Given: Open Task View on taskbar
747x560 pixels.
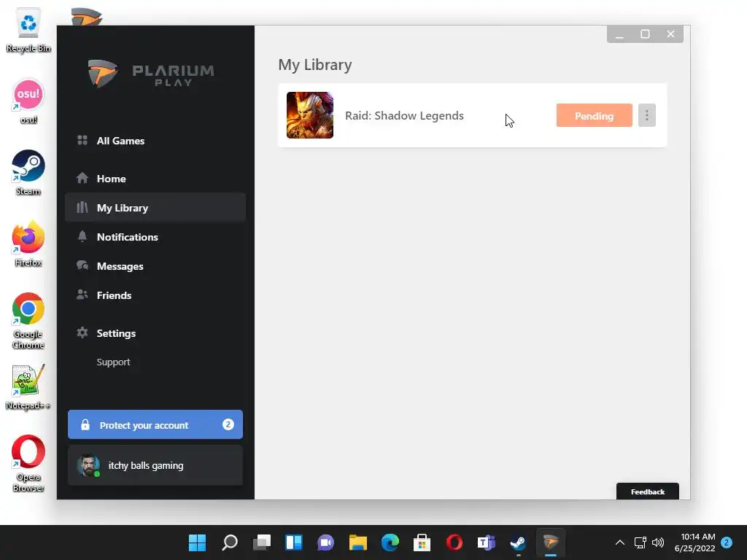Looking at the screenshot, I should coord(262,542).
